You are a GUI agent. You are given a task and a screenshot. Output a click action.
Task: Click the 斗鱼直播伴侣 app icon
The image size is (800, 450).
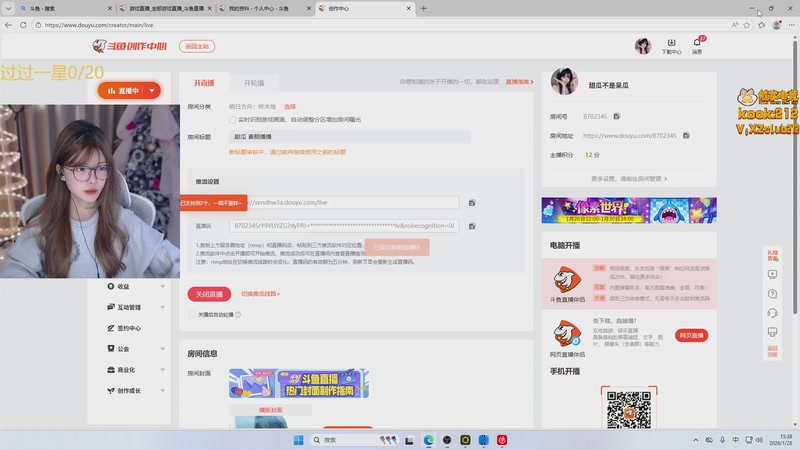pyautogui.click(x=567, y=280)
